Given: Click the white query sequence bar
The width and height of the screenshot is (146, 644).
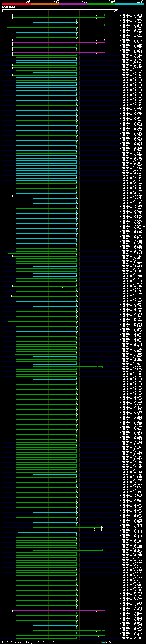Looking at the screenshot, I should pos(60,10).
